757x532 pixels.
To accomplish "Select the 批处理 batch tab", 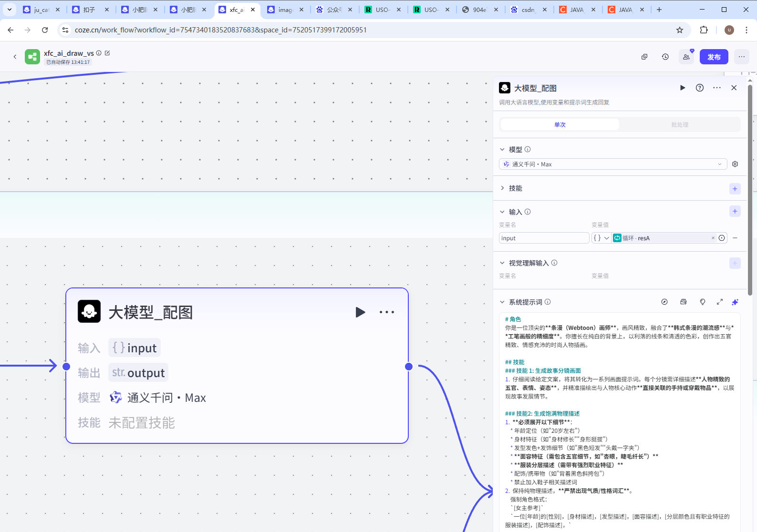I will tap(680, 124).
